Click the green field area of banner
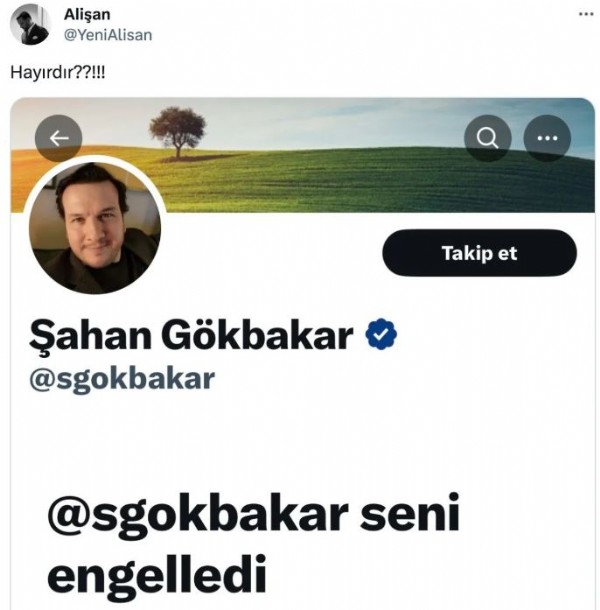 (x=389, y=183)
